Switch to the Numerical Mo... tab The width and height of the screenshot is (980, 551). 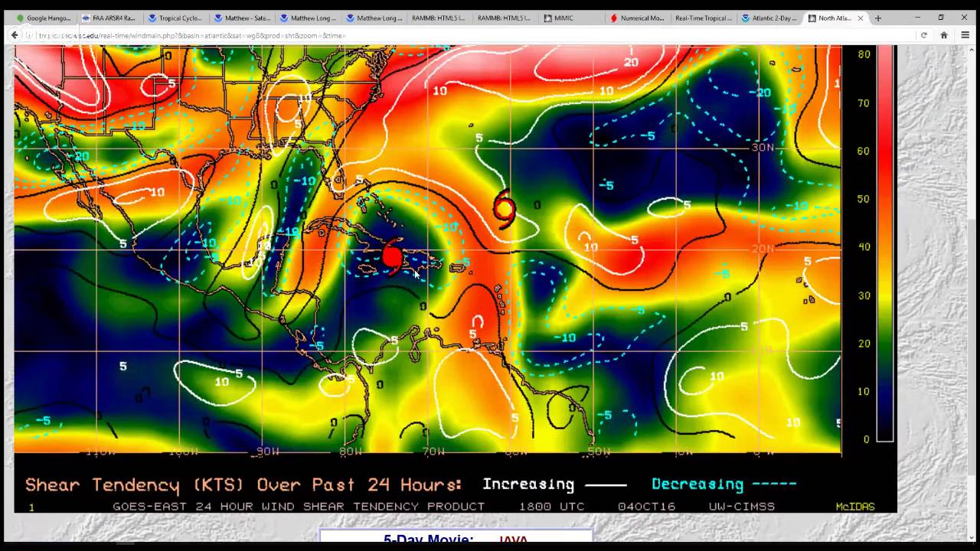(x=637, y=18)
